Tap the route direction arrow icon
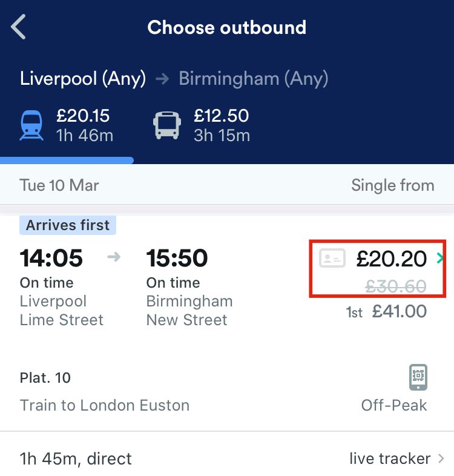The height and width of the screenshot is (476, 454). (x=162, y=79)
